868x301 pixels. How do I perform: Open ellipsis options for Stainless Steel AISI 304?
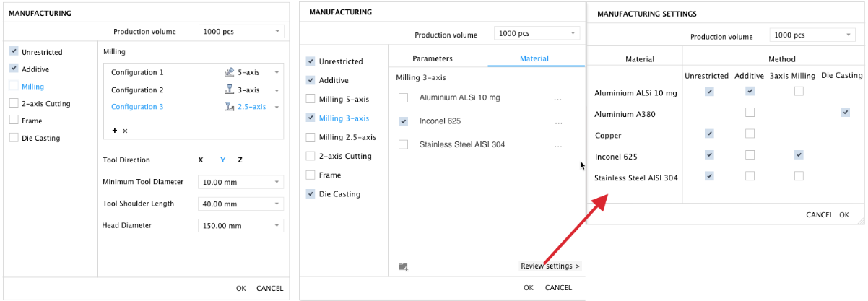coord(557,145)
